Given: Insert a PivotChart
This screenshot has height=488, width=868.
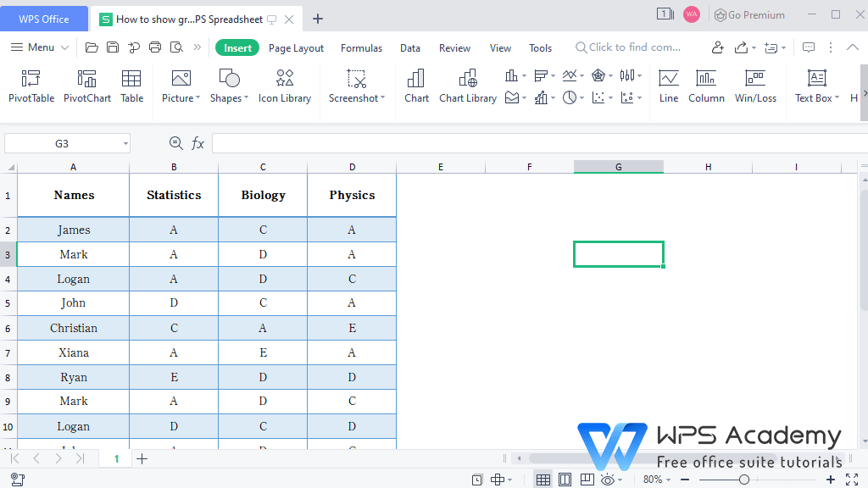Looking at the screenshot, I should click(87, 85).
